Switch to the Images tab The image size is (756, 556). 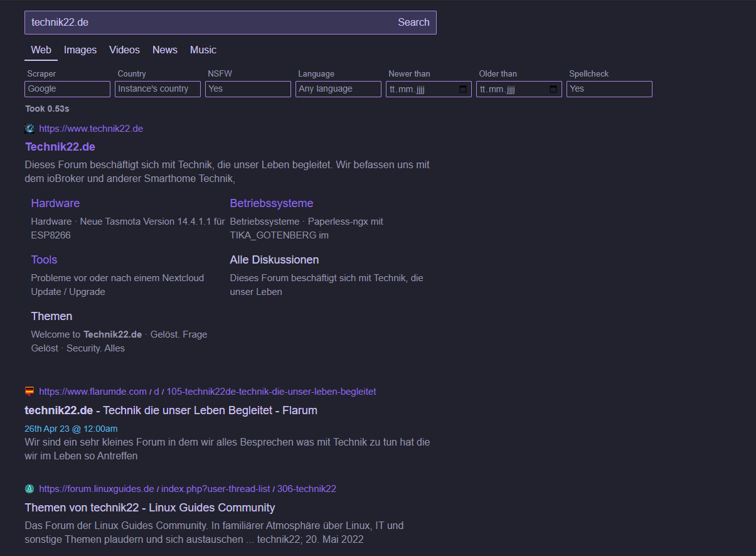point(80,50)
